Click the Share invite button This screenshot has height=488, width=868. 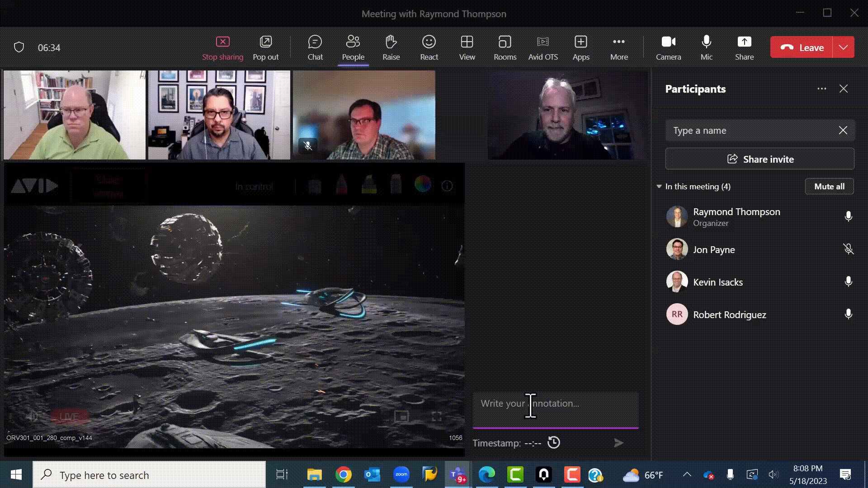click(760, 159)
